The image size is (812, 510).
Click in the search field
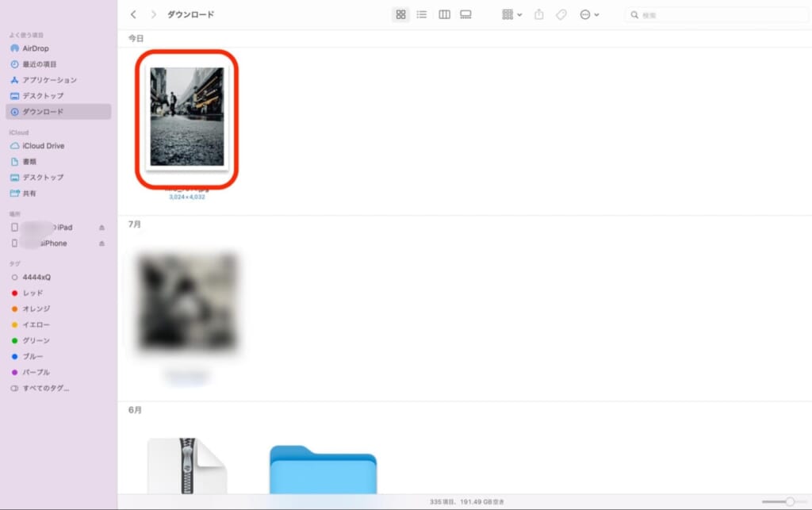(x=717, y=15)
